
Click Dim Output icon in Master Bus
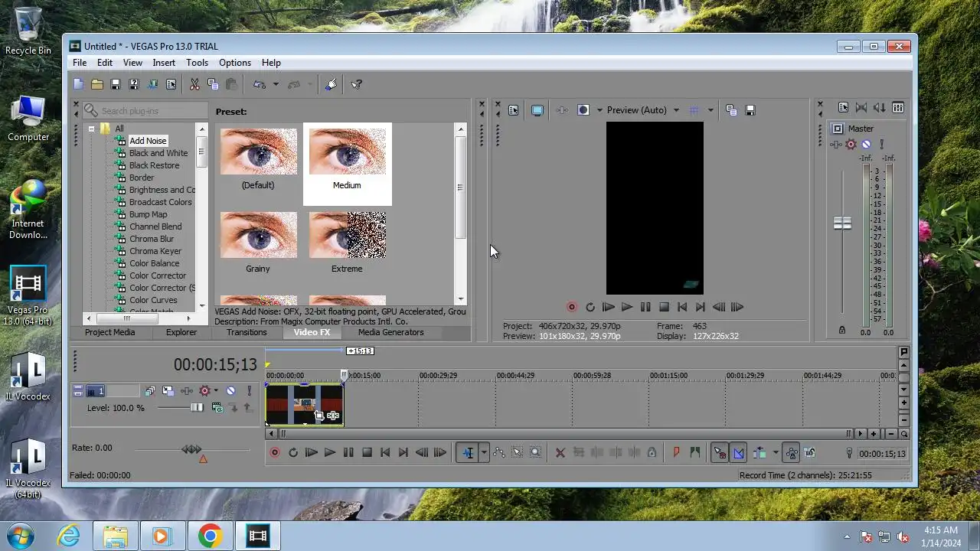point(880,108)
